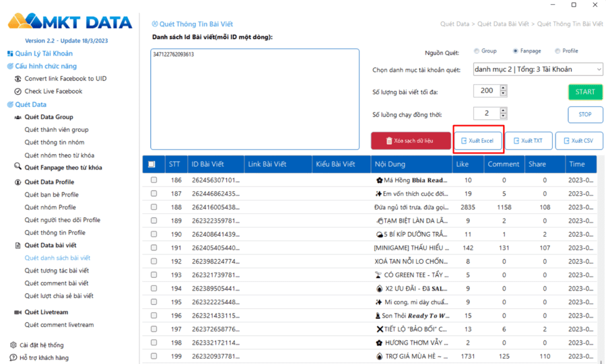Click the export icon on Xuất TXT

click(x=516, y=141)
